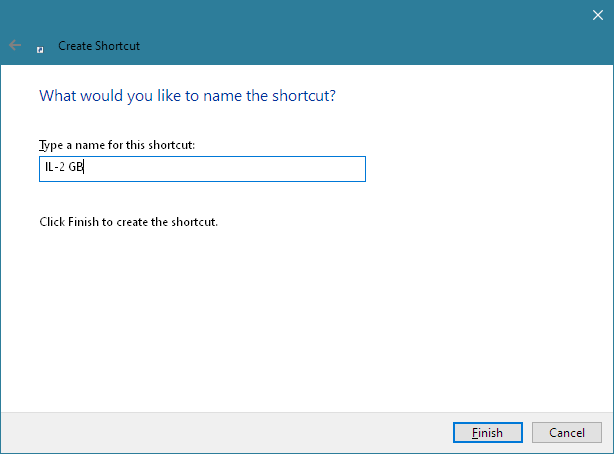Click the 'IL-2 GB' text in the name box
This screenshot has height=454, width=614.
[62, 169]
